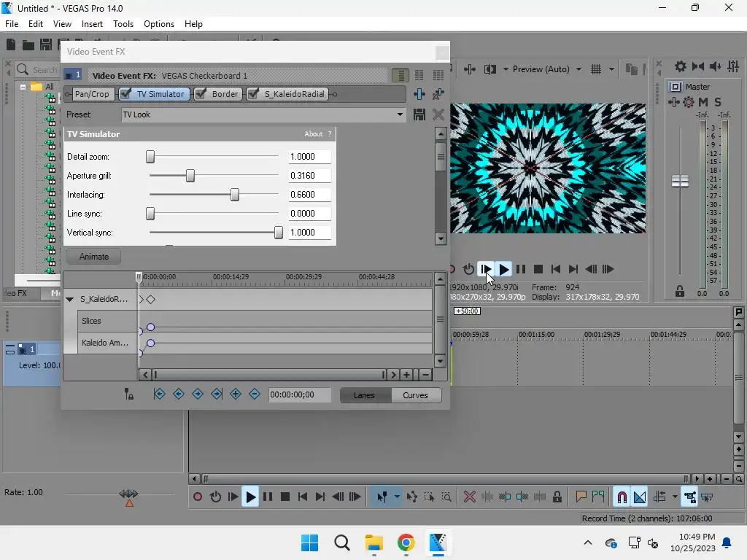Click the Overlays grid icon in preview toolbar
The image size is (747, 560).
[596, 69]
